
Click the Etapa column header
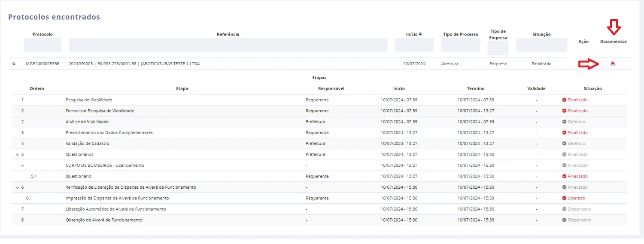[182, 89]
